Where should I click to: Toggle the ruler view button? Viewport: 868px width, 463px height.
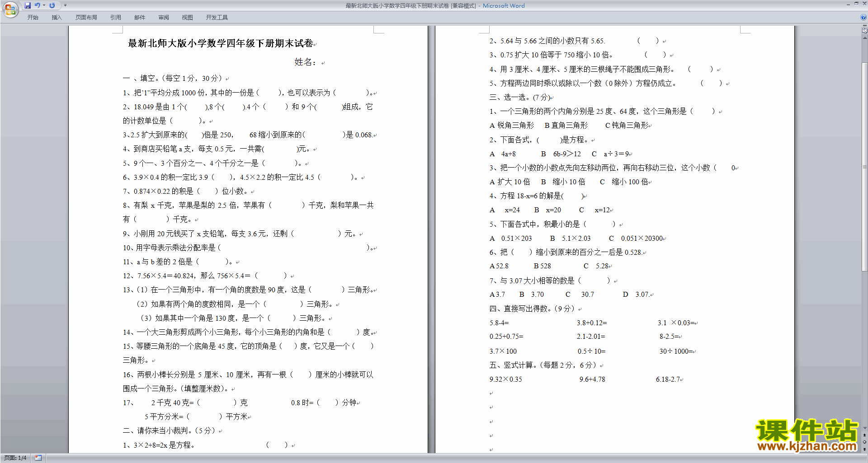point(865,31)
